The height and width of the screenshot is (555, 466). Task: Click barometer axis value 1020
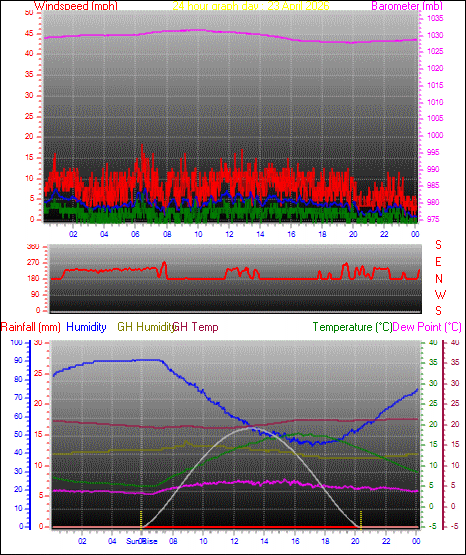click(x=435, y=68)
